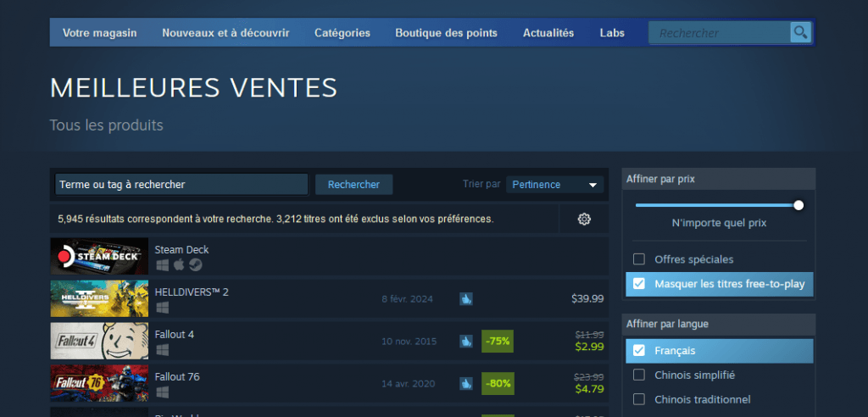868x417 pixels.
Task: Uncheck the Français language filter
Action: pos(639,351)
